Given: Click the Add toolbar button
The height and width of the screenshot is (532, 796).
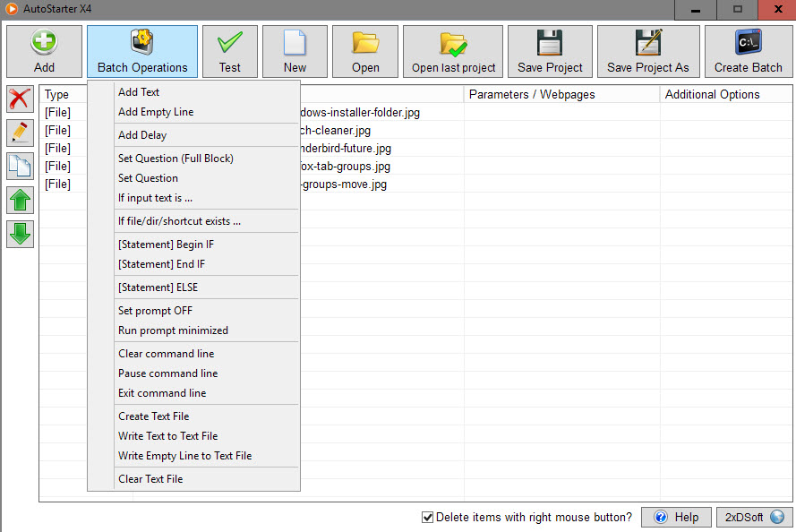Looking at the screenshot, I should [44, 52].
